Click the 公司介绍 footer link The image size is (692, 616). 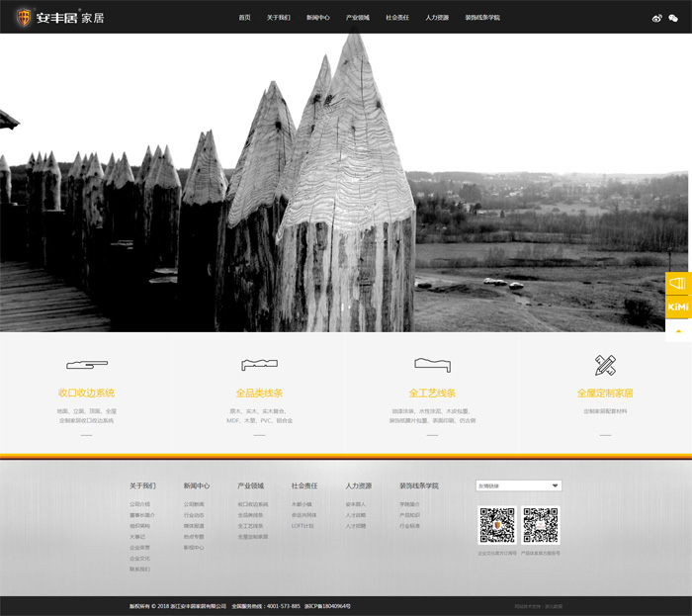[x=139, y=504]
